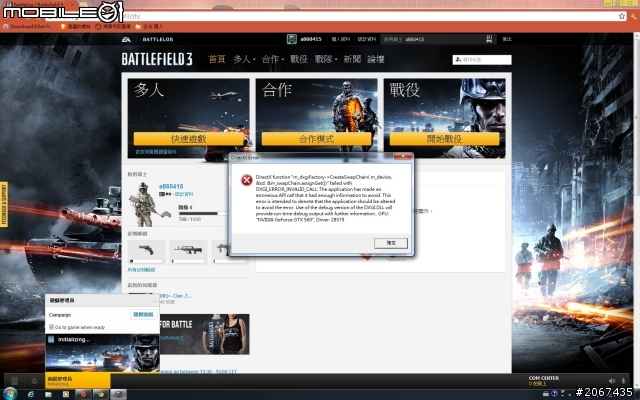Expand the 多人 multiplayer menu dropdown
640x400 pixels.
click(244, 59)
